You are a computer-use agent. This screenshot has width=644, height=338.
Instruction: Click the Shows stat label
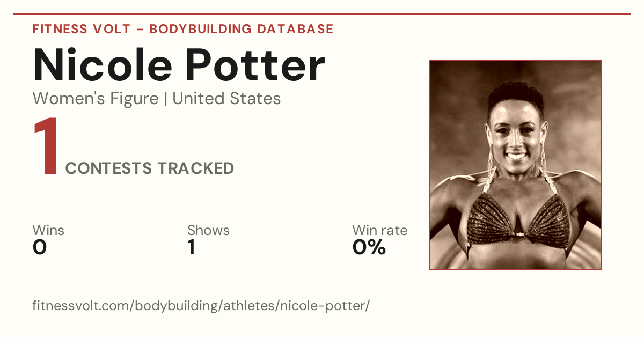[208, 231]
